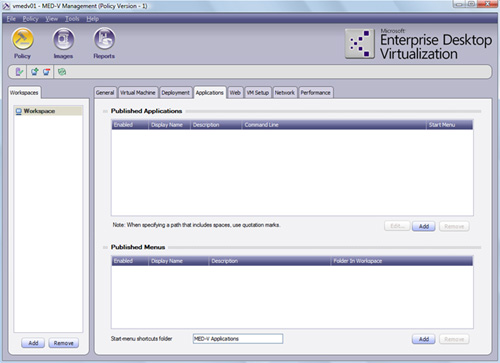Click Display Name column header in Published Applications
The image size is (500, 363).
(169, 125)
